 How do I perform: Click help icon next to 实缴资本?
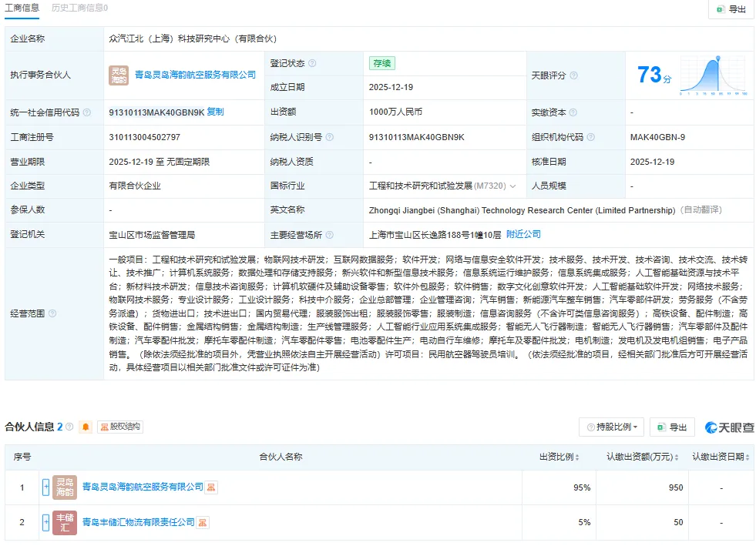click(573, 112)
